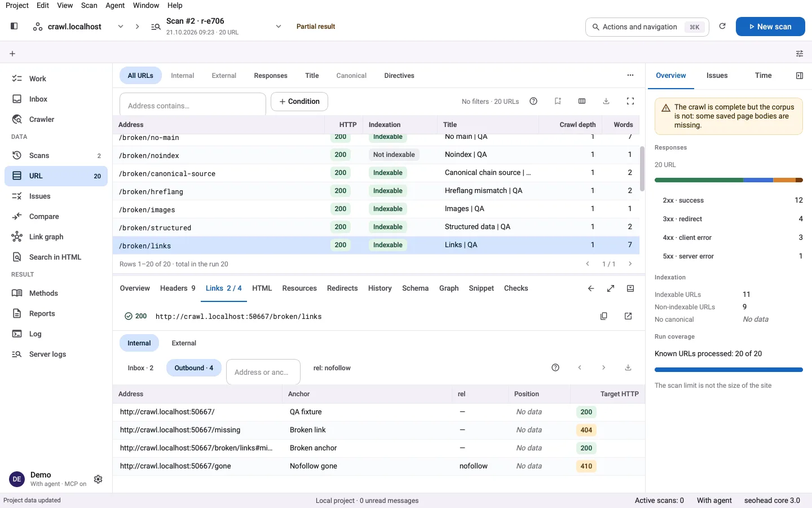812x508 pixels.
Task: Focus the 'Address contains…' filter field
Action: [x=193, y=106]
